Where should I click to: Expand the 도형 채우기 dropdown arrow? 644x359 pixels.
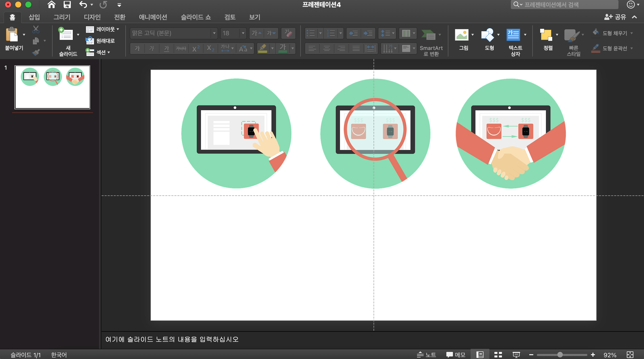pyautogui.click(x=631, y=33)
